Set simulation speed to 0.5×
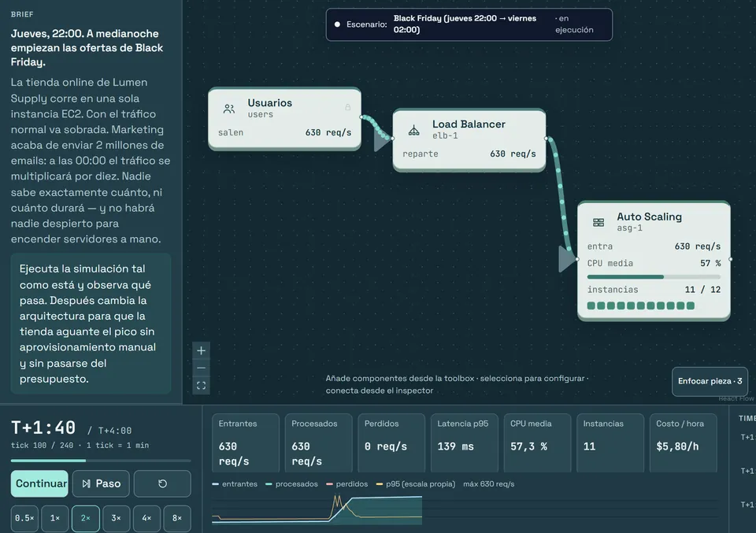756x533 pixels. 24,518
